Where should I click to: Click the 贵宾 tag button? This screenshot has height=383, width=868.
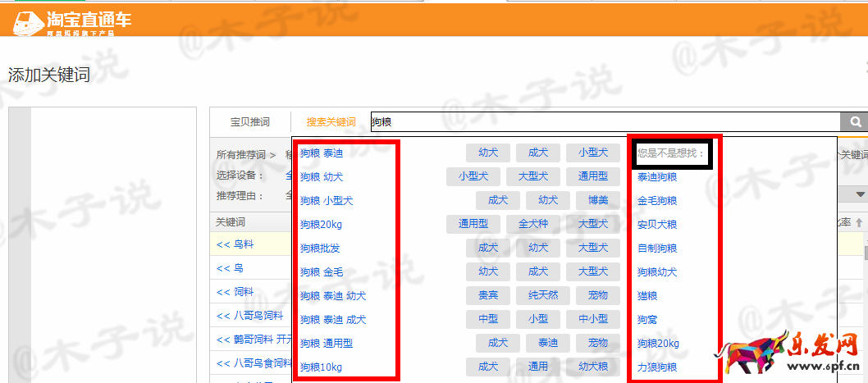(x=487, y=295)
